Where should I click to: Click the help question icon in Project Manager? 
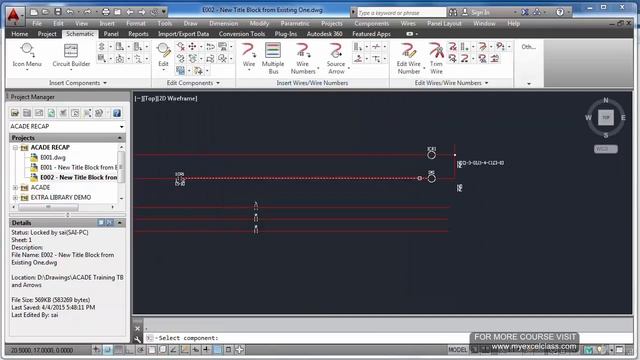(x=117, y=113)
